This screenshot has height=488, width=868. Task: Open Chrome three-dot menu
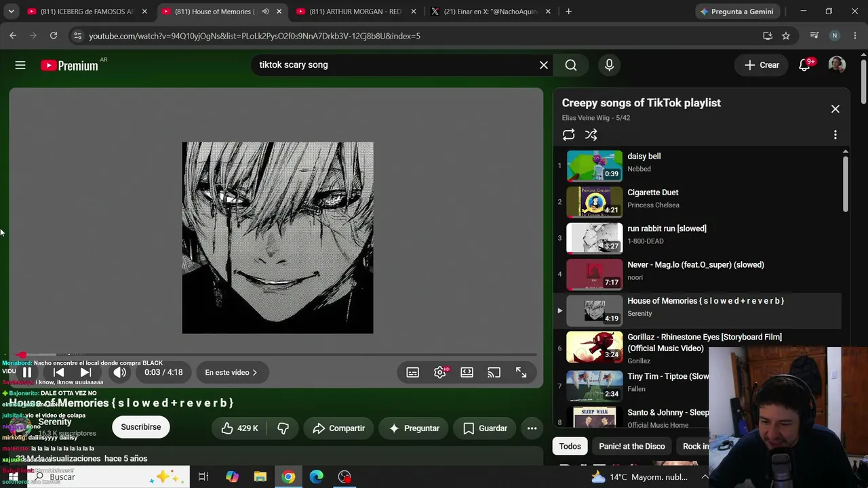(855, 36)
